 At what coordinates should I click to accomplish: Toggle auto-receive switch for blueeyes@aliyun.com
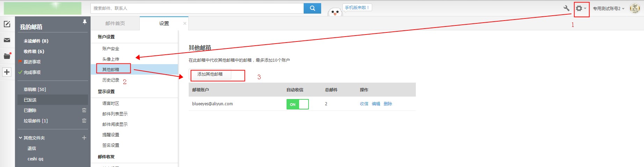point(297,104)
